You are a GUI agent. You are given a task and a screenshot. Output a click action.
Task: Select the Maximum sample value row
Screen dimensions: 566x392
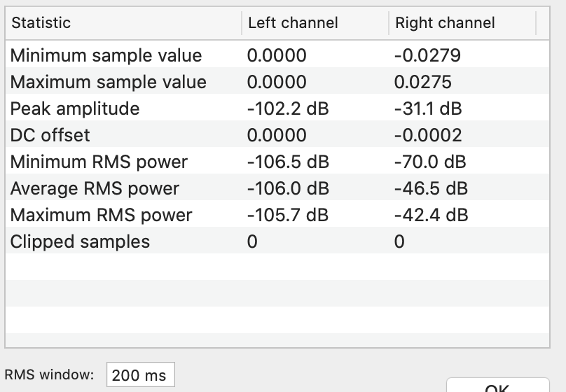277,82
